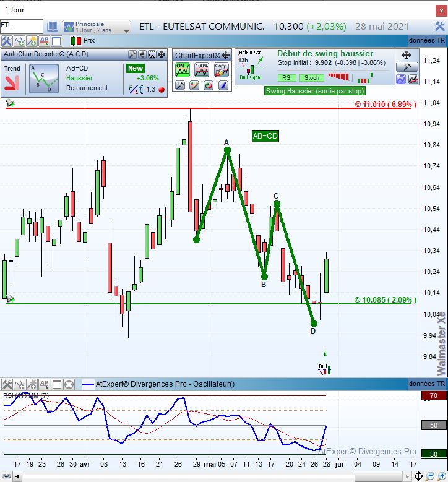
Task: Toggle the RSI indicator button
Action: (287, 78)
